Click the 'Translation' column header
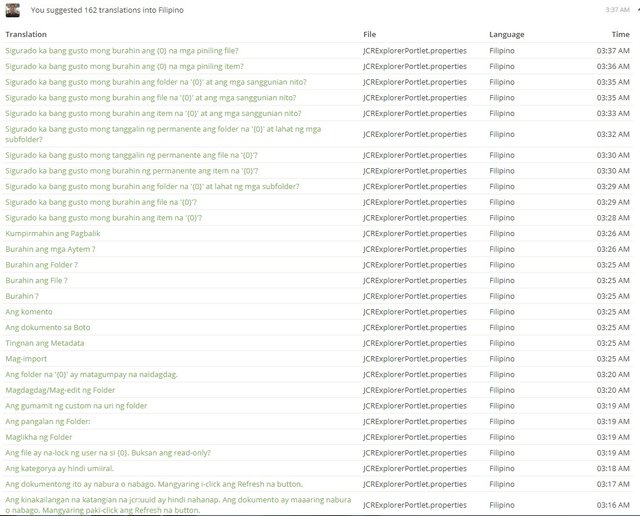Viewport: 640px width, 516px height. coord(26,34)
